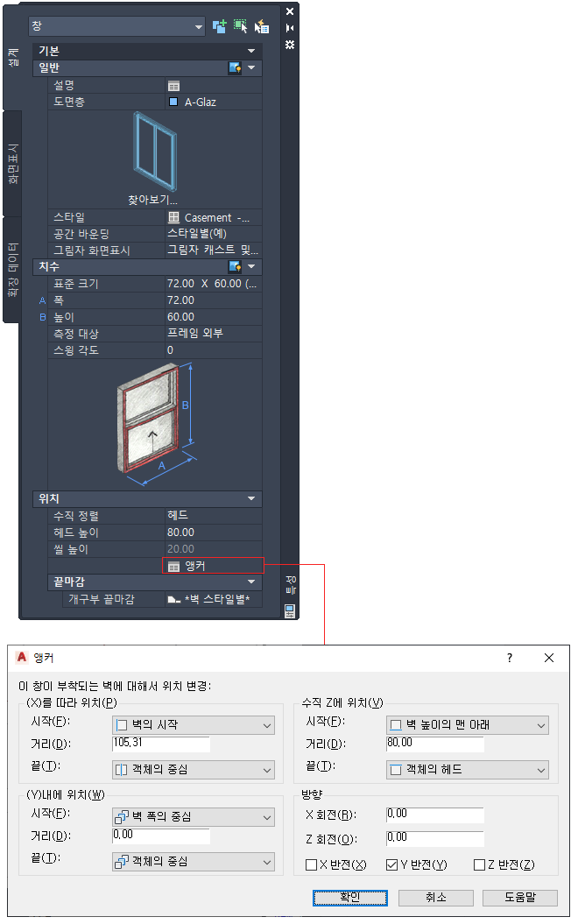Switch to the 확장 데이터 side tab
Screen dimensions: 578x924
(12, 269)
